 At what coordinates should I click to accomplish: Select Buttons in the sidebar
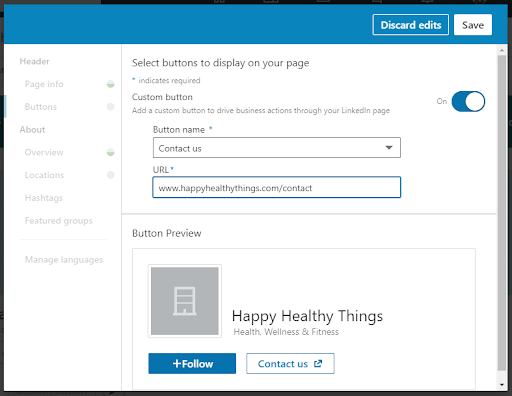pos(41,107)
